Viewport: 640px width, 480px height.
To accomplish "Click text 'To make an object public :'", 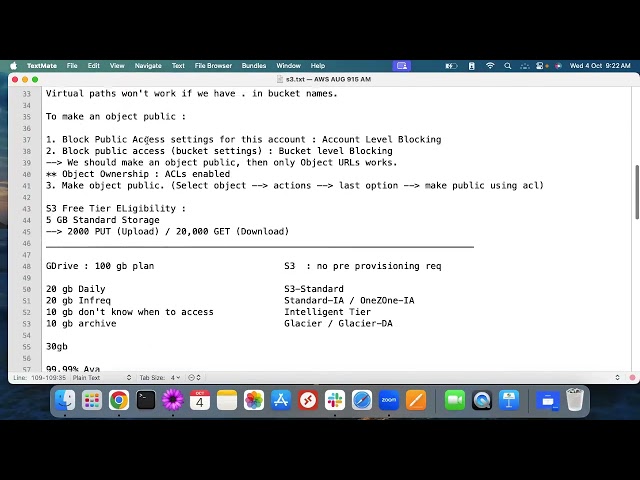I will pos(116,116).
